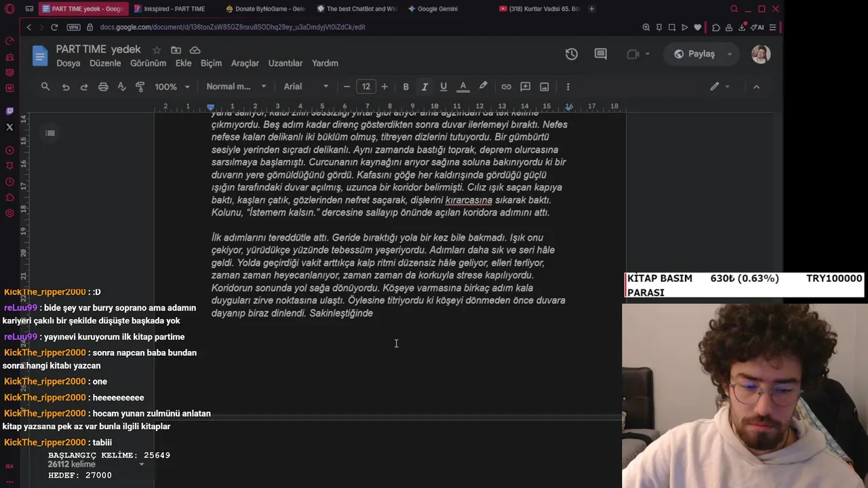This screenshot has width=868, height=488.
Task: Open the Düzenle menu
Action: click(105, 63)
